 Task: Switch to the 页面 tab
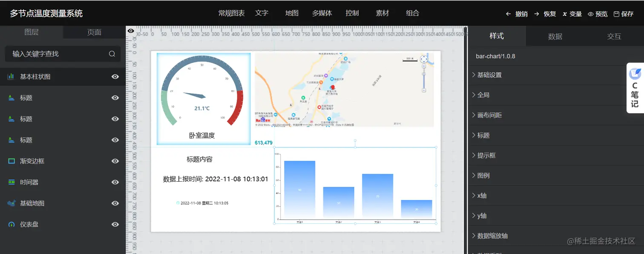coord(94,32)
